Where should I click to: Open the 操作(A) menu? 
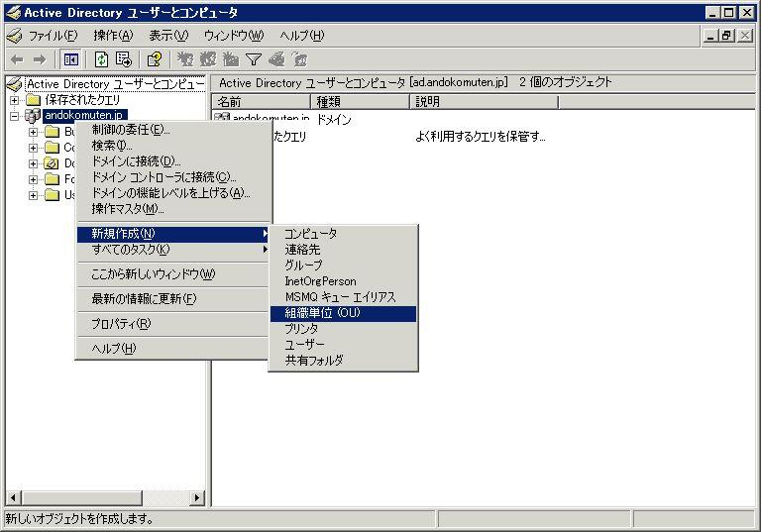tap(113, 36)
